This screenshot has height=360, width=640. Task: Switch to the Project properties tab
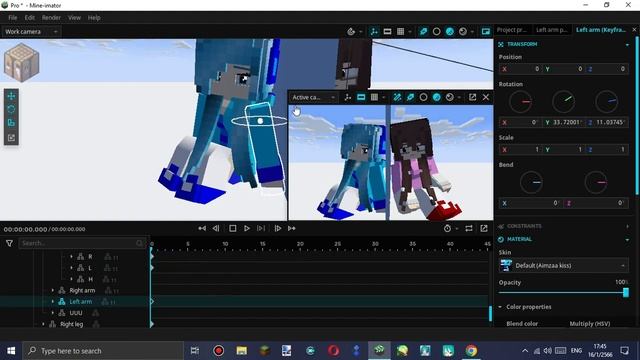click(512, 30)
